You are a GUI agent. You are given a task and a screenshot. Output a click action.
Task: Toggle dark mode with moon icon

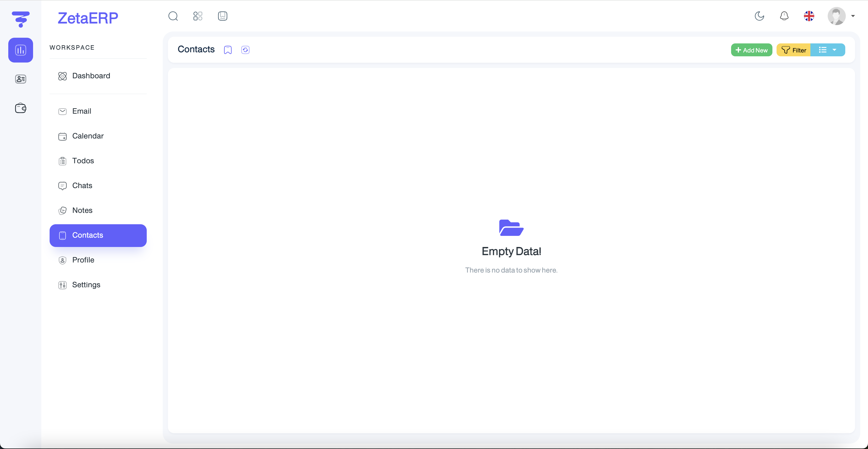click(x=759, y=16)
